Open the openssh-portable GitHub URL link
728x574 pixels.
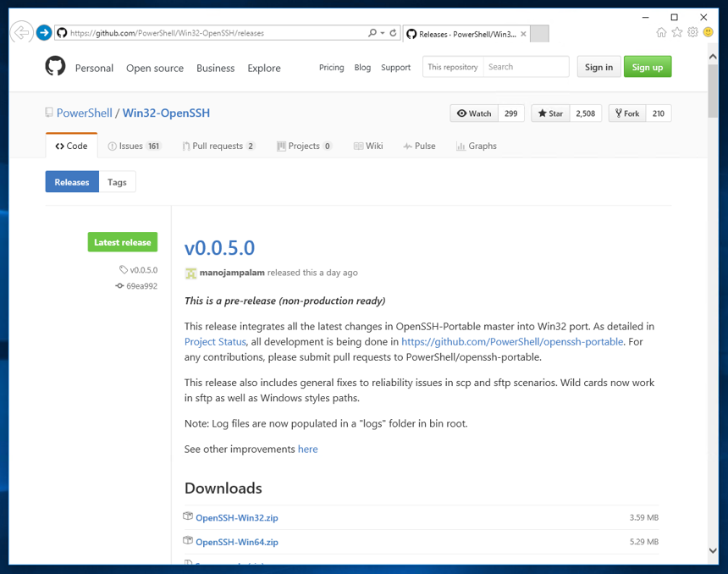coord(512,342)
